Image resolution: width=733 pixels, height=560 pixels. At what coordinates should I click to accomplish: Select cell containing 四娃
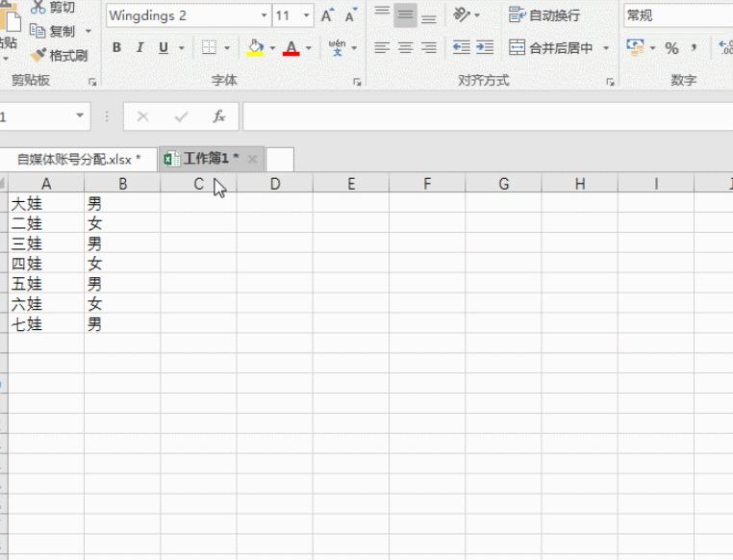point(46,264)
